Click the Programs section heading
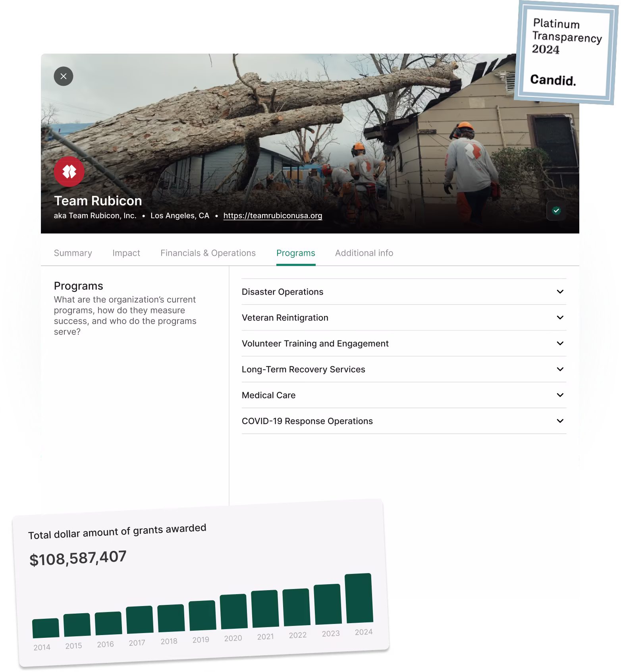The width and height of the screenshot is (621, 672). (79, 286)
